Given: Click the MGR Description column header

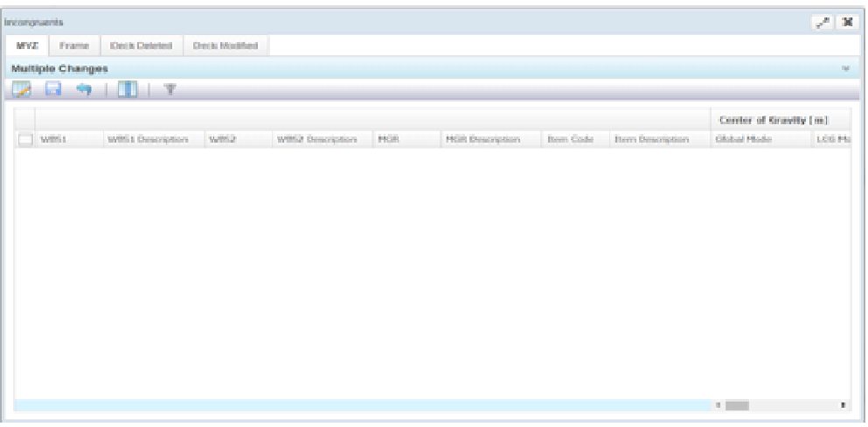Looking at the screenshot, I should click(490, 140).
